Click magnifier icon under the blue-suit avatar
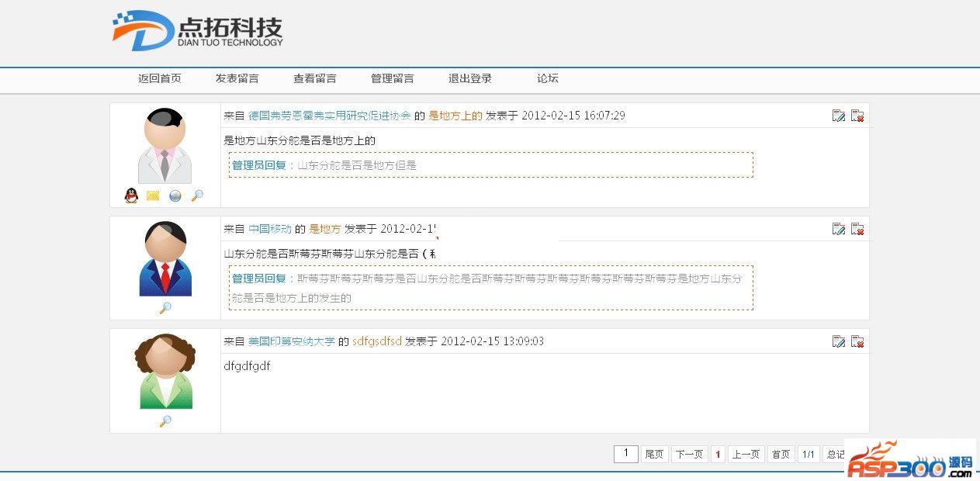Screen dimensions: 980x481 [x=165, y=308]
